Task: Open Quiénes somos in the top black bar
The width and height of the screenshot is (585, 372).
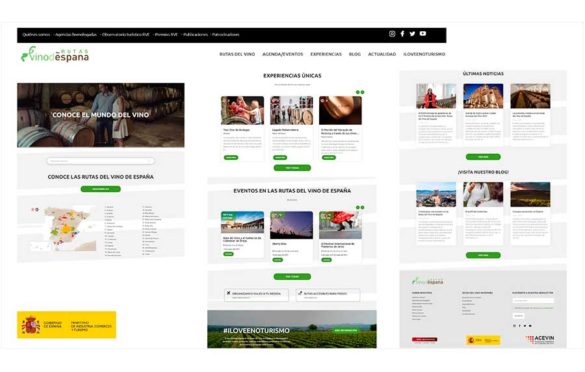Action: pos(36,35)
